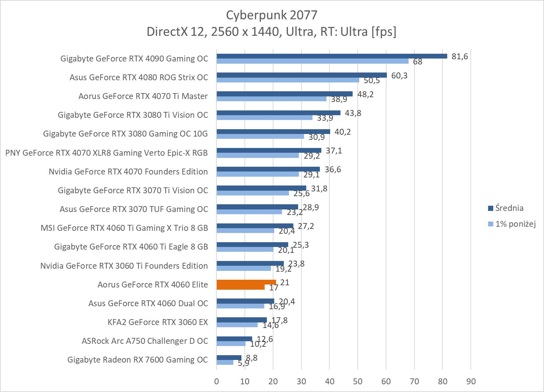544x392 pixels.
Task: Click the Cyberpunk 2077 chart title
Action: point(271,15)
